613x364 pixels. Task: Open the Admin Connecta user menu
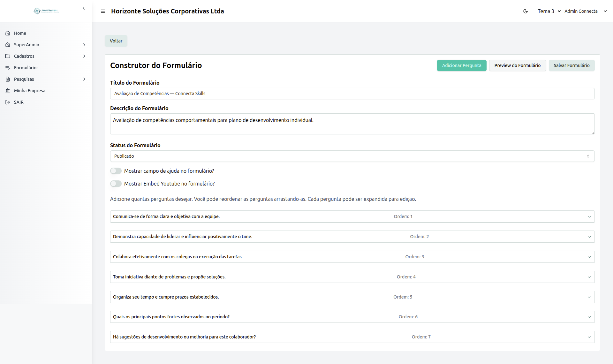click(586, 11)
